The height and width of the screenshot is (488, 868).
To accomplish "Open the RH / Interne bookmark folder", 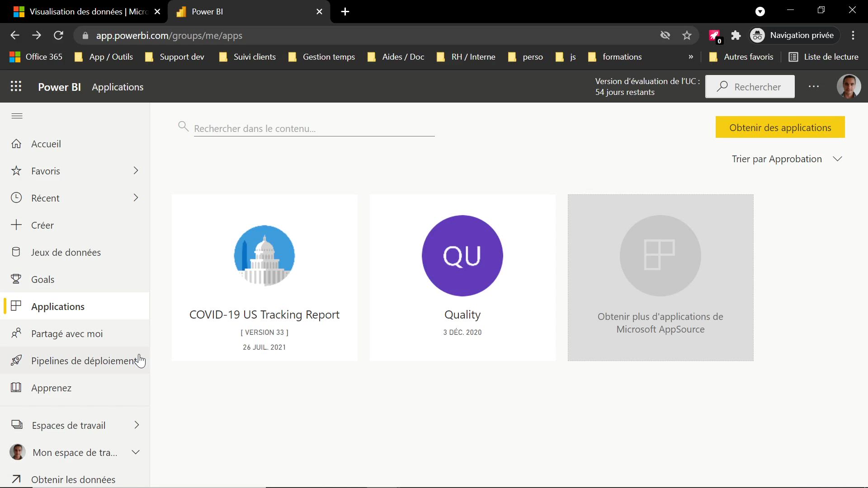I will (466, 57).
